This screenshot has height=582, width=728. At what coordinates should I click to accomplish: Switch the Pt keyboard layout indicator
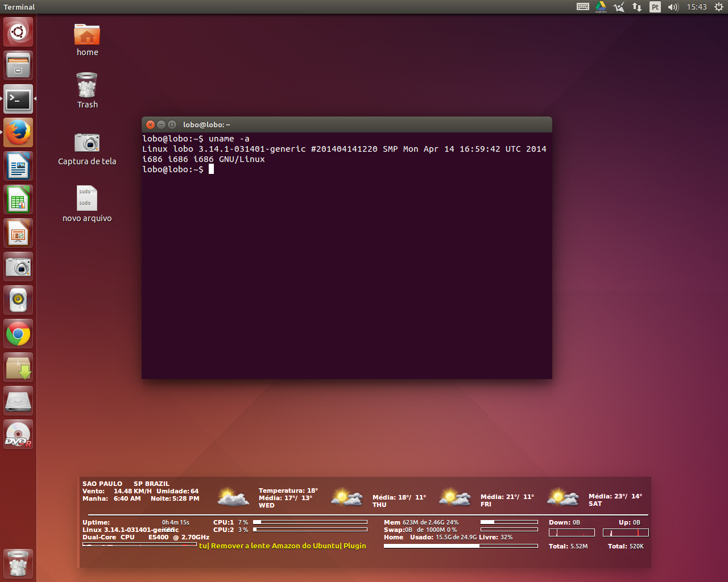click(655, 7)
